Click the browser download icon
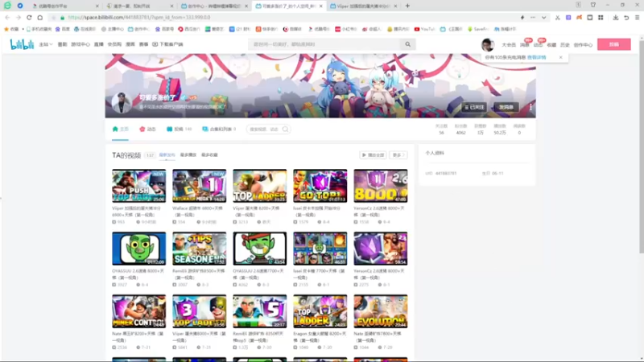 click(615, 18)
